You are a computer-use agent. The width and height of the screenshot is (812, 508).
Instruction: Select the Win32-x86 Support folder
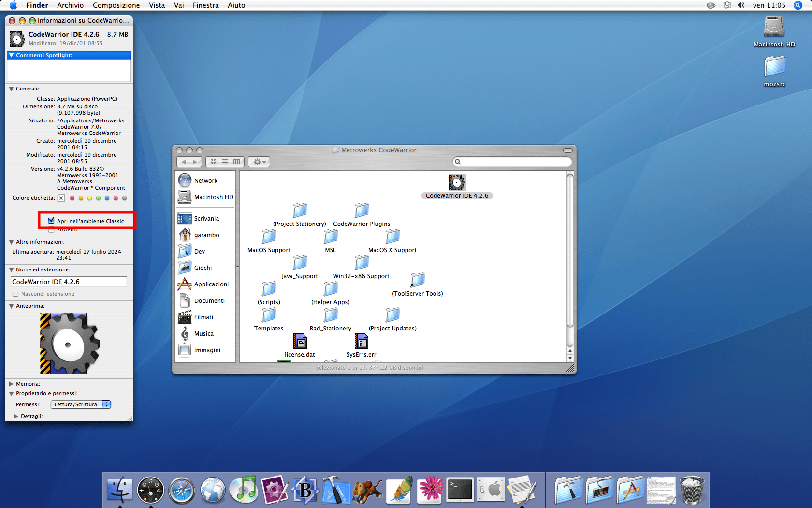point(362,262)
